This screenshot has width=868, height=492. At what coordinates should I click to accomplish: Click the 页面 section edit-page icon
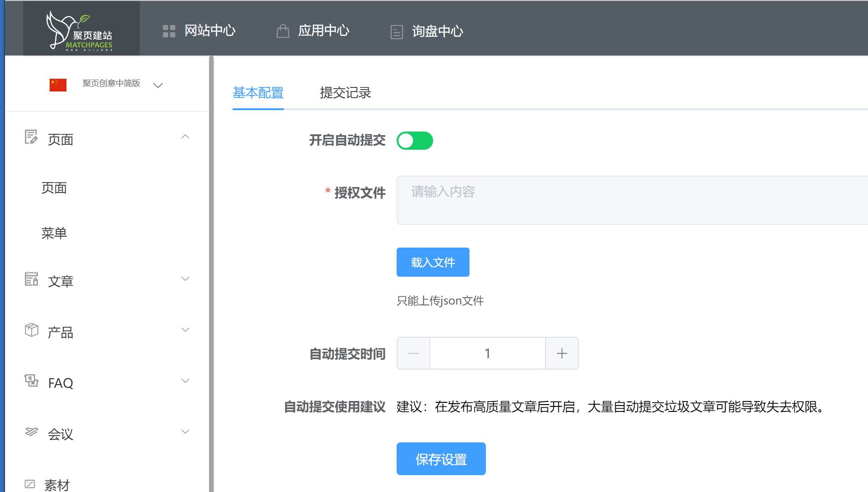pyautogui.click(x=31, y=137)
